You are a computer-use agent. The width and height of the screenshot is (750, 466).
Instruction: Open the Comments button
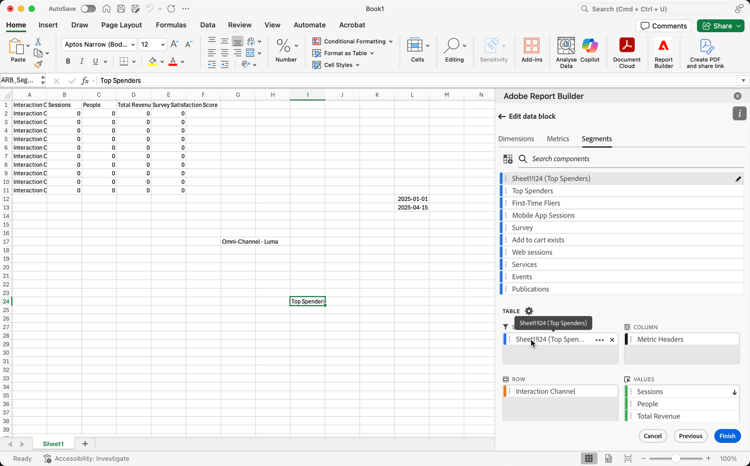[x=663, y=26]
